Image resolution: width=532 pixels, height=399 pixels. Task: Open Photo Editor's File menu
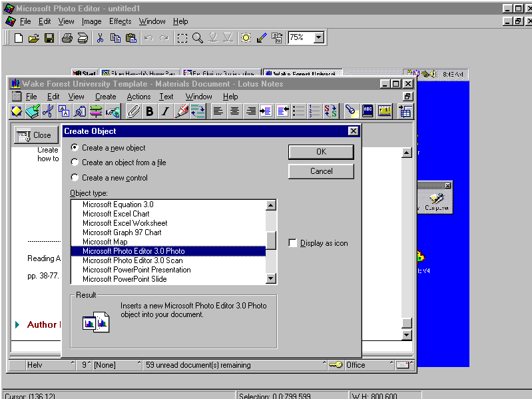tap(25, 21)
